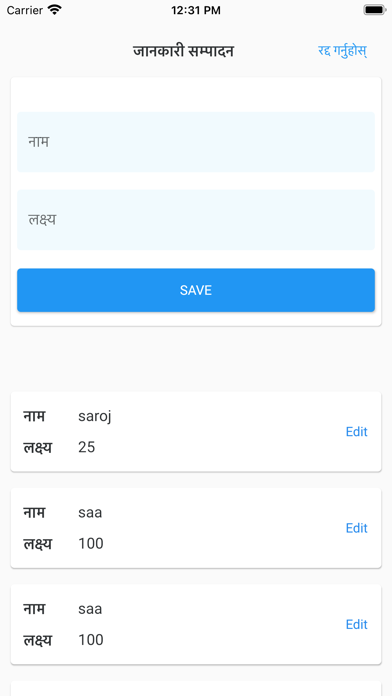This screenshot has width=392, height=696.
Task: Select 100 value in first saa card
Action: [91, 543]
